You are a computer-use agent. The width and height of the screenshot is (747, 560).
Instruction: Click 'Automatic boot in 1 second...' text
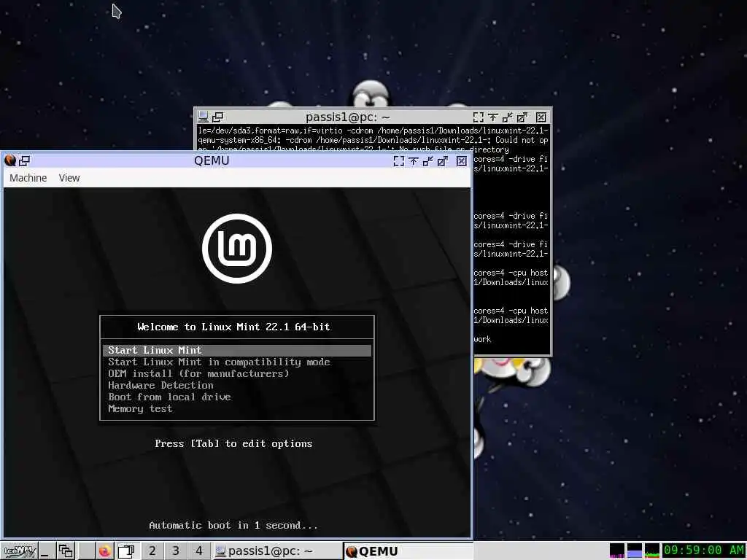tap(233, 525)
